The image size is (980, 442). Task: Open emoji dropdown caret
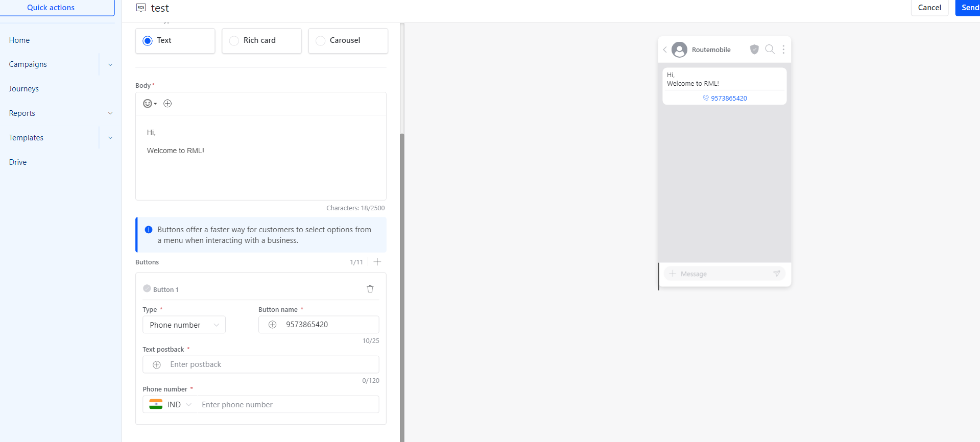(155, 104)
